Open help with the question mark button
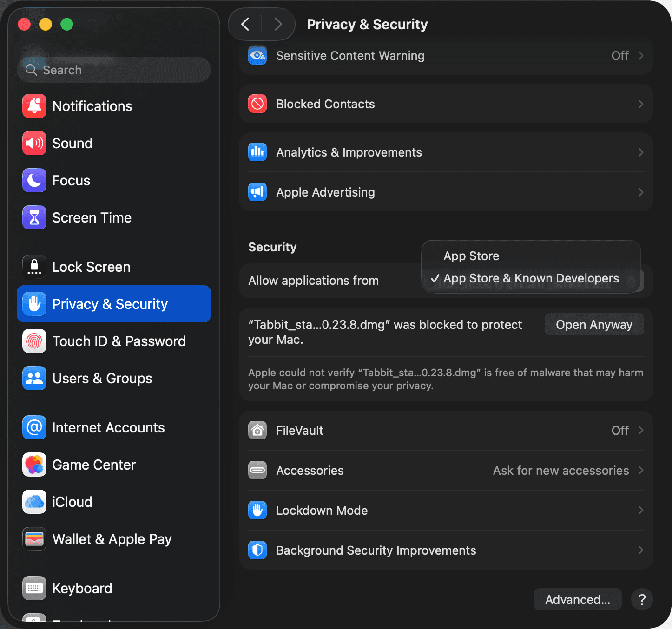This screenshot has height=629, width=672. click(642, 600)
